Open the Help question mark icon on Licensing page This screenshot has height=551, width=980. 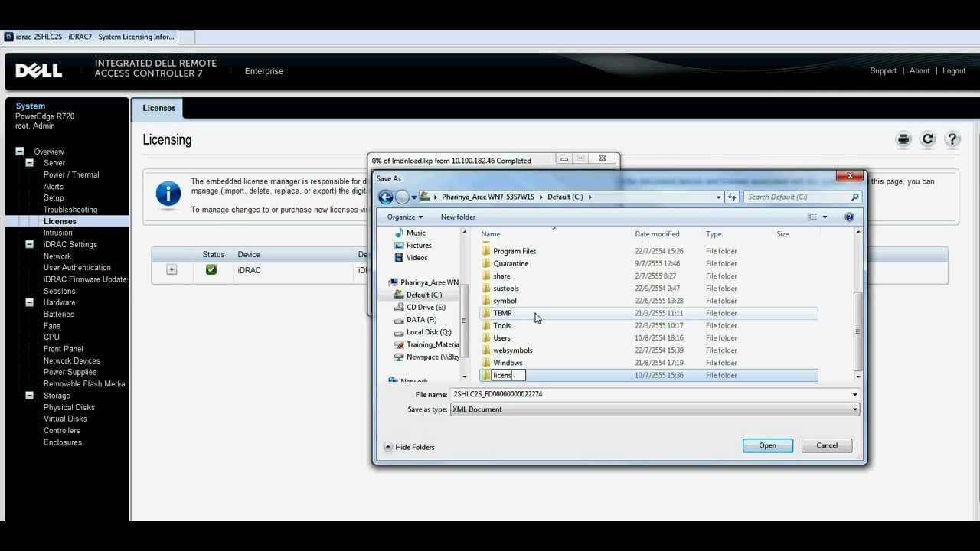pyautogui.click(x=952, y=139)
